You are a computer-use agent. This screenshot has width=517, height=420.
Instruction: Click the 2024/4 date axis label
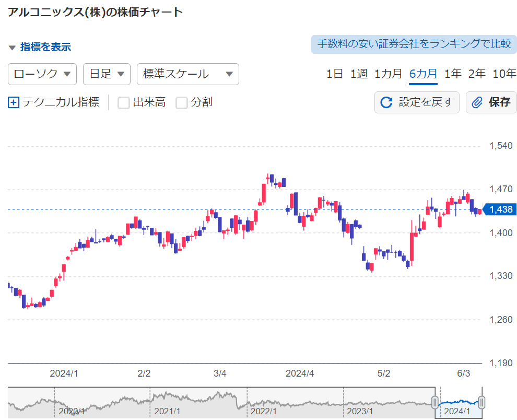point(300,374)
